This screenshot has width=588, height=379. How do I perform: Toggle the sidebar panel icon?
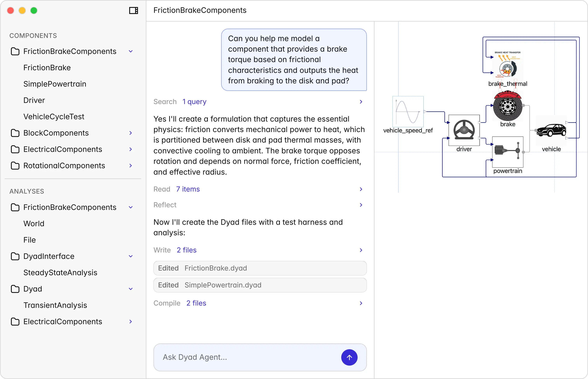click(x=133, y=10)
